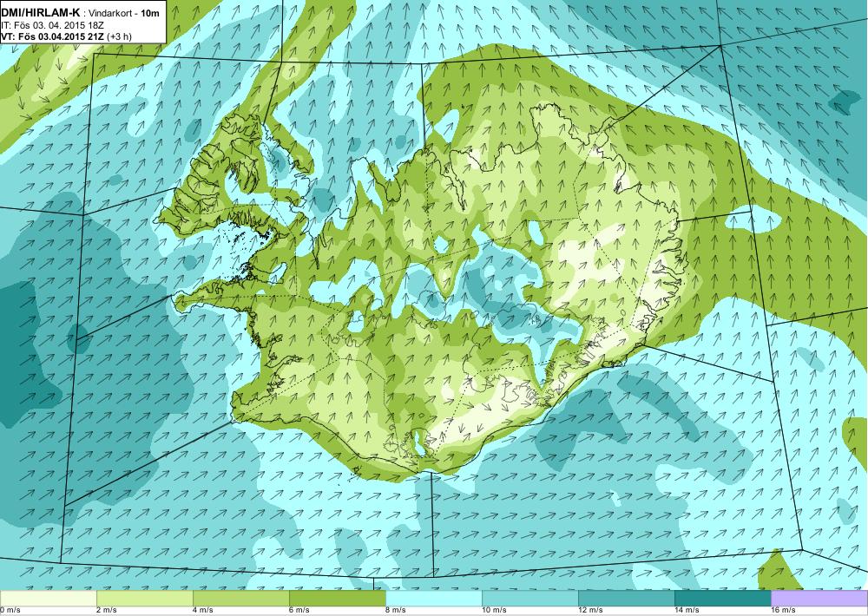The height and width of the screenshot is (616, 868).
Task: Click the medium green 4–6 m/s legend swatch
Action: [241, 599]
